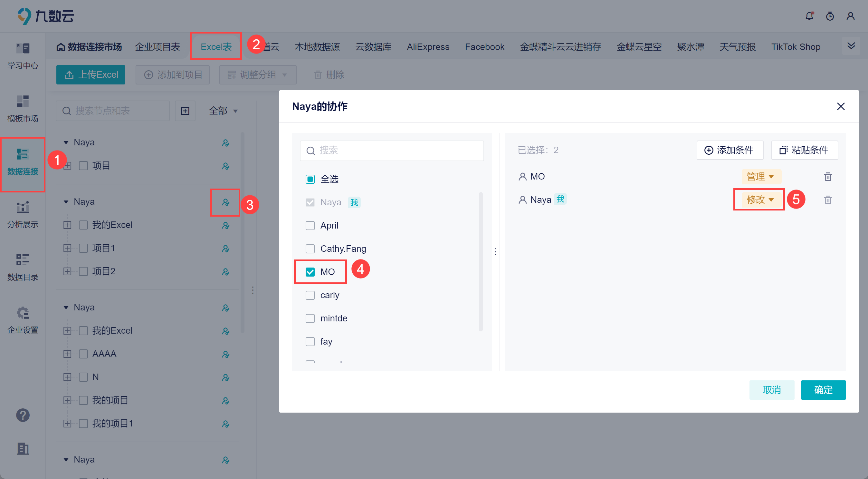
Task: Click the collaboration icon beside 我的Excel under second Naya
Action: tap(226, 225)
